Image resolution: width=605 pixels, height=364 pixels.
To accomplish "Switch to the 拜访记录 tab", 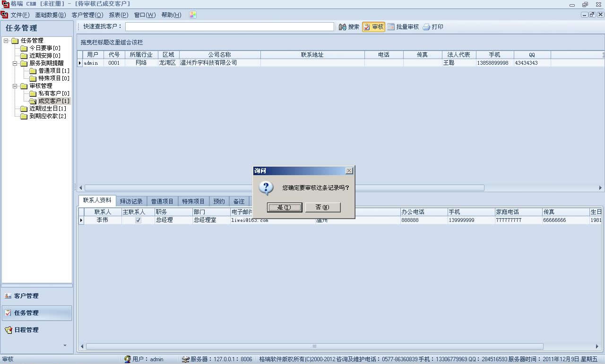I will (x=131, y=201).
